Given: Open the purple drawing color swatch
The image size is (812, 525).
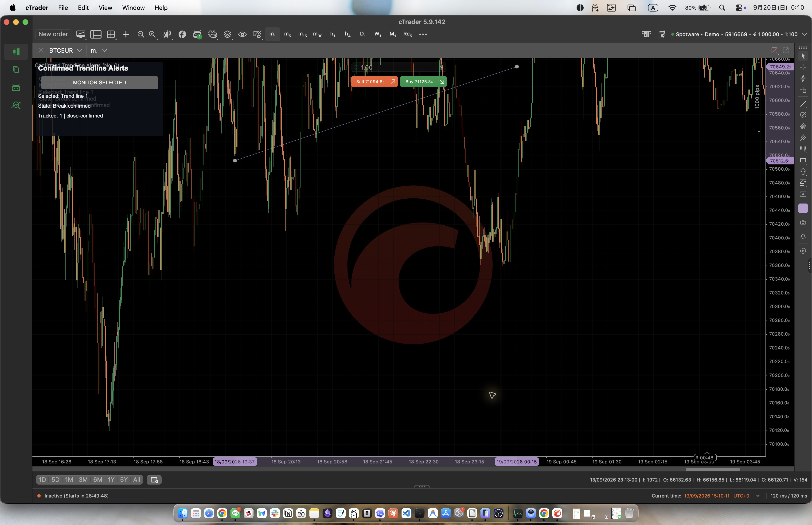Looking at the screenshot, I should tap(803, 208).
